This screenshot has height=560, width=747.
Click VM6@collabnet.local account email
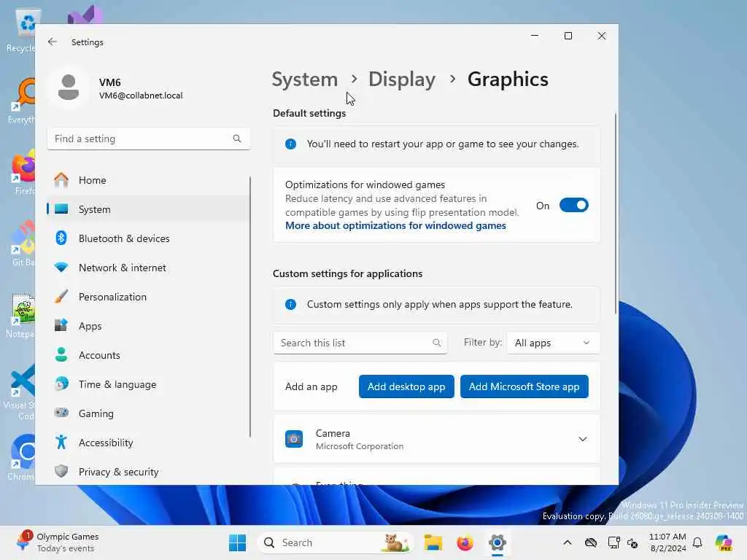(141, 96)
